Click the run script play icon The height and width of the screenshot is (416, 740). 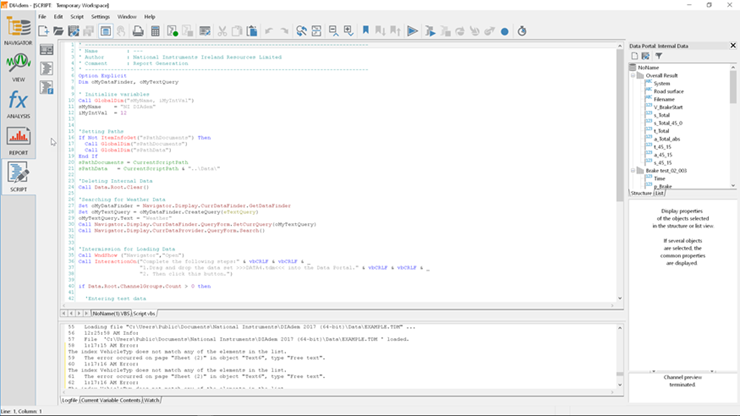(x=412, y=32)
